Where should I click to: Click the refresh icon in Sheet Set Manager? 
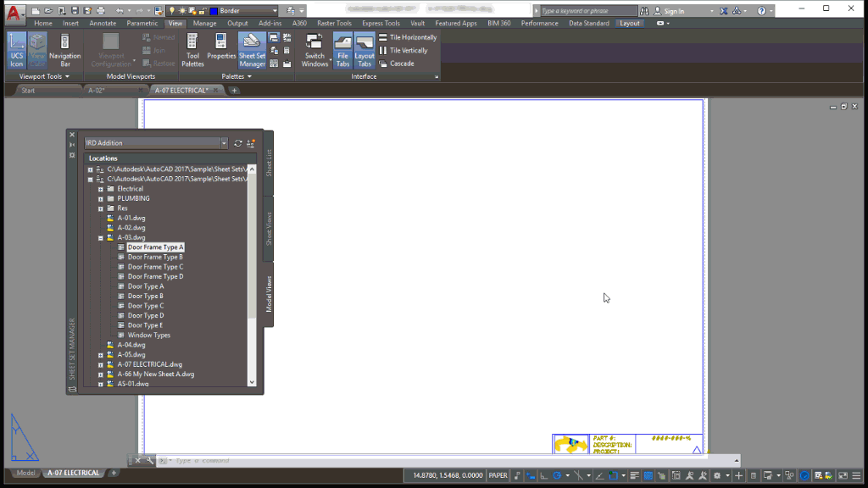[x=237, y=142]
